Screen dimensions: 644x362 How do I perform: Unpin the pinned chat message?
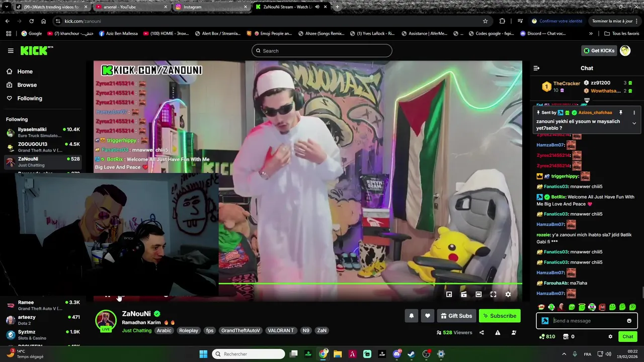pos(621,113)
